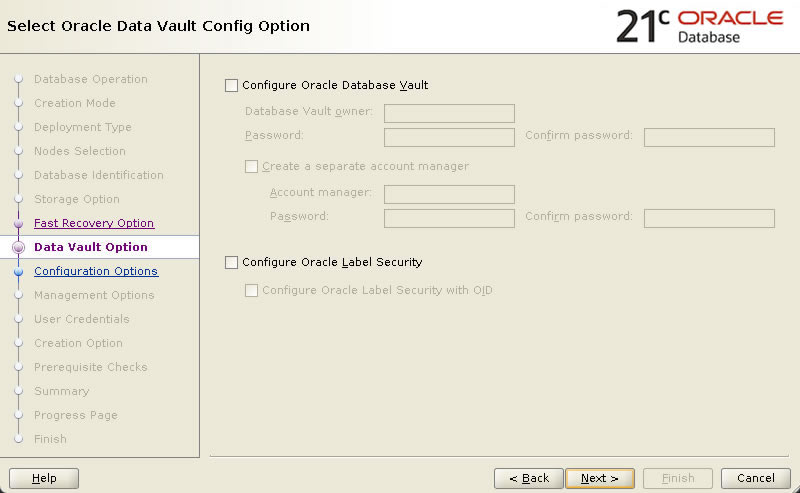This screenshot has height=493, width=800.
Task: Focus the Database Vault owner field
Action: 449,113
